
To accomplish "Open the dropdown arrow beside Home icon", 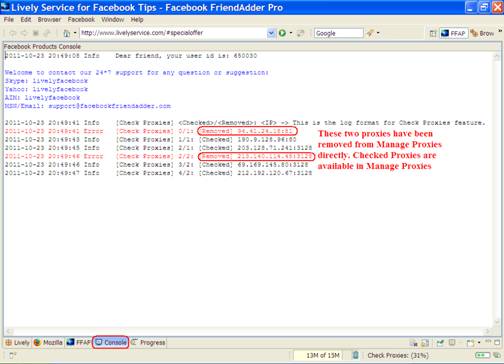I will coord(75,33).
